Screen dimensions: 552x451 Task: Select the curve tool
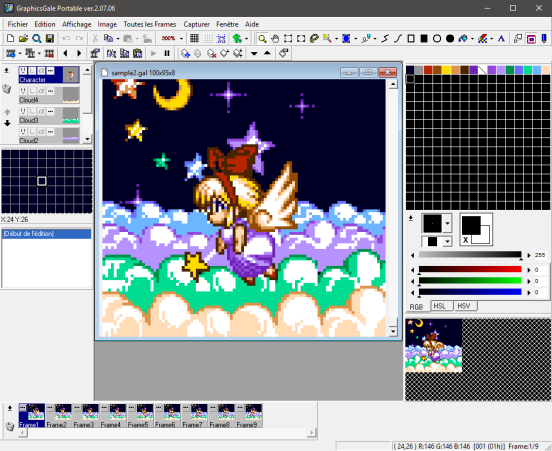[x=398, y=38]
